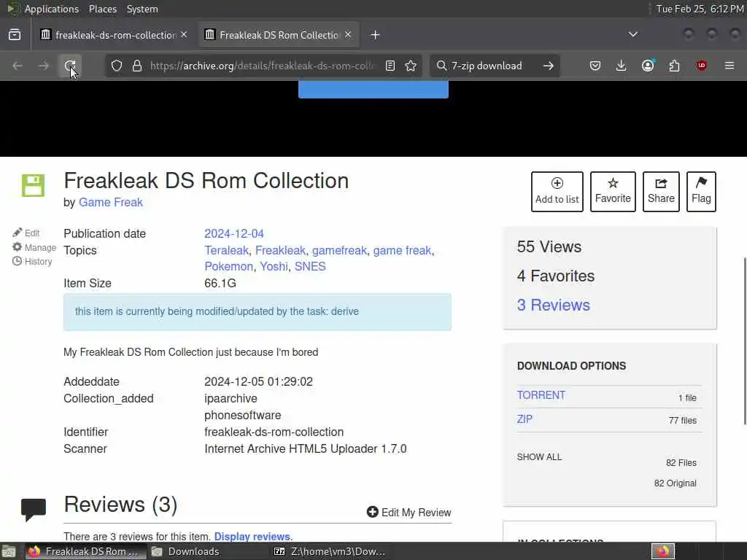Open Extensions puzzle icon
Image resolution: width=747 pixels, height=560 pixels.
[675, 66]
